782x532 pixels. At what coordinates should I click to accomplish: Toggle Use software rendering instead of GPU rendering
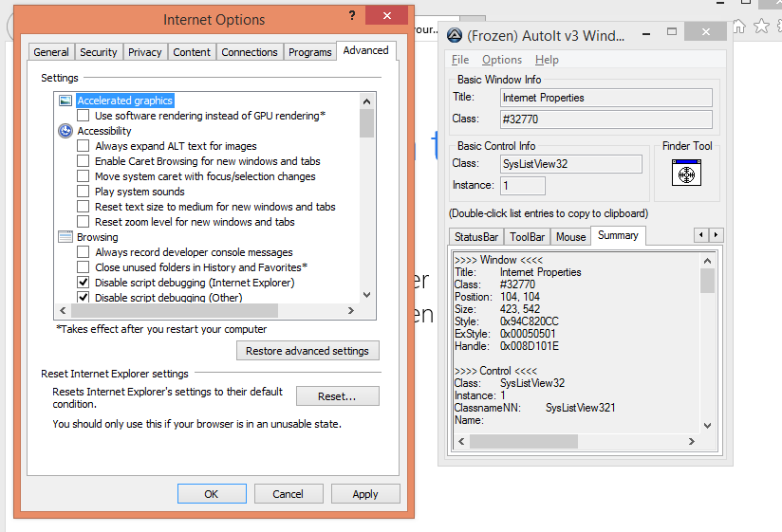coord(84,116)
